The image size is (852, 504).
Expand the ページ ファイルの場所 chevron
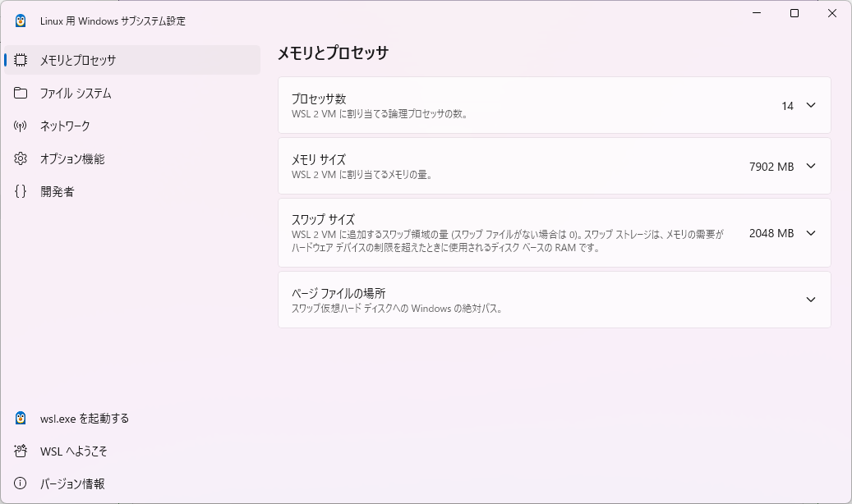(811, 300)
